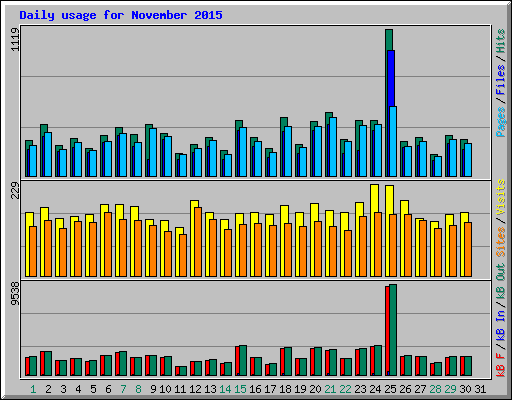Select the 1119 hits axis value
Image resolution: width=512 pixels, height=400 pixels.
coord(15,39)
